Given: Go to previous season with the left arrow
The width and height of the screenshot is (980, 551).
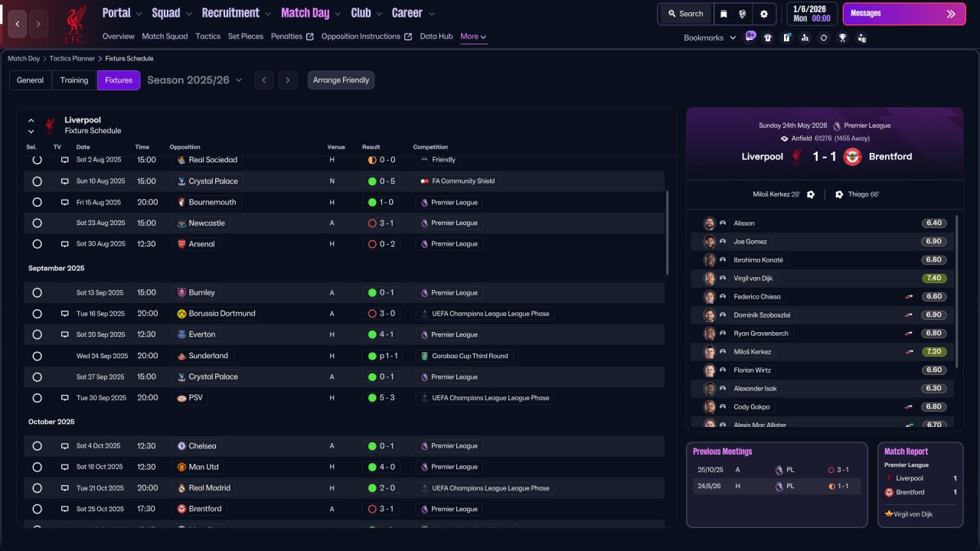Looking at the screenshot, I should click(263, 80).
